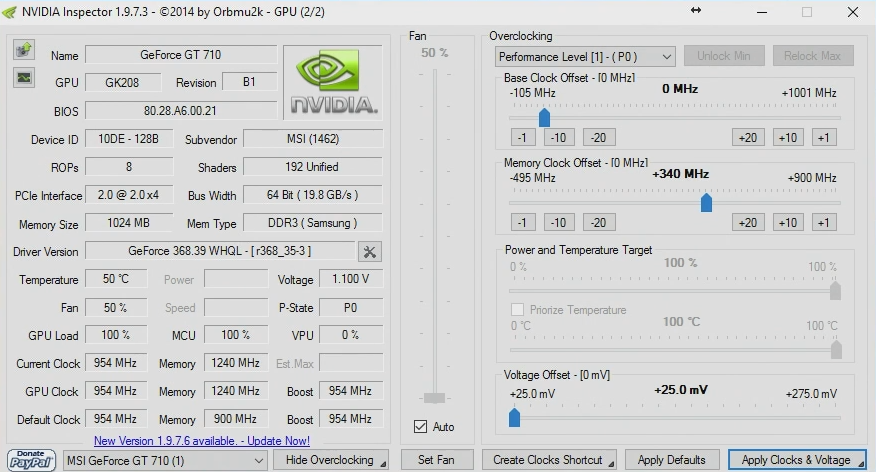Click the Driver Version field GeForce 368.39 WHQL
Screen dimensions: 876x472
220,251
